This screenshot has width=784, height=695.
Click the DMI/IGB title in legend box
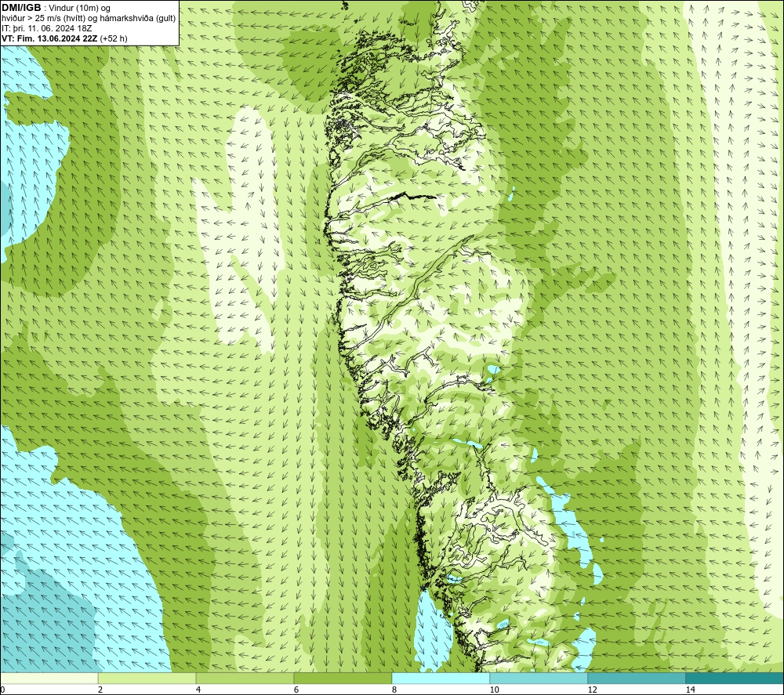click(x=21, y=8)
